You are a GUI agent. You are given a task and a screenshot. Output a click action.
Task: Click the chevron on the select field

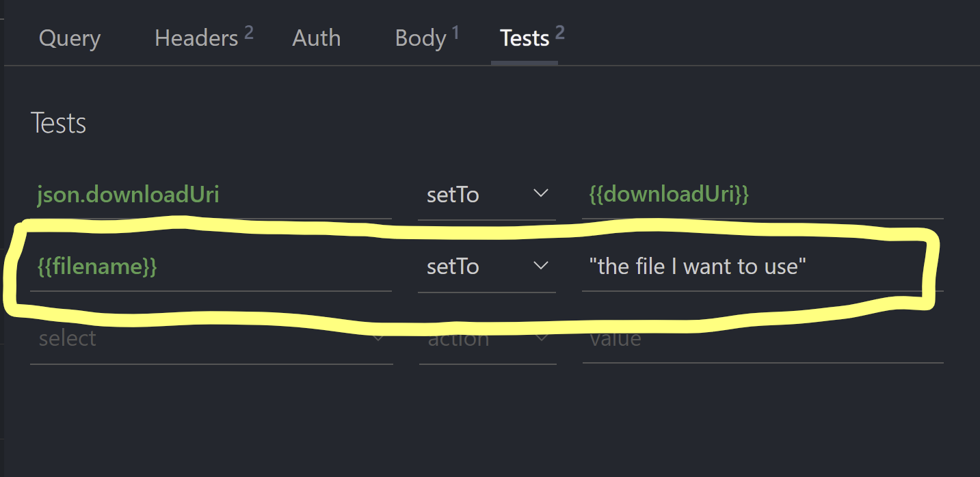tap(378, 338)
